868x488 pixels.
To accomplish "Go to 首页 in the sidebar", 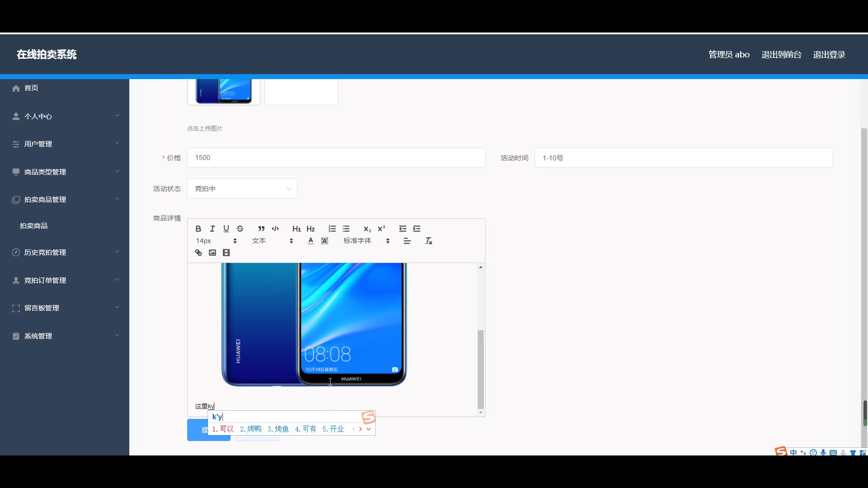I will pos(65,88).
